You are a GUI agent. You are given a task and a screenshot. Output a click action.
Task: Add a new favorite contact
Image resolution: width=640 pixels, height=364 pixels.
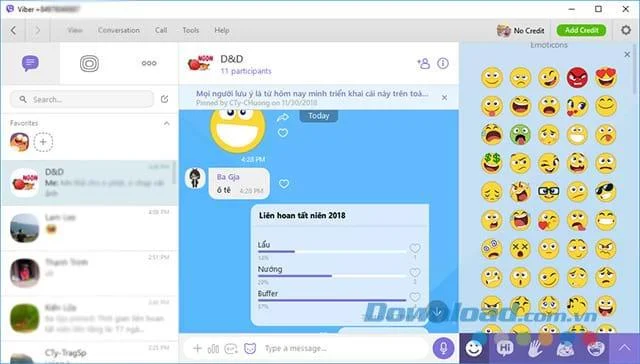[43, 142]
